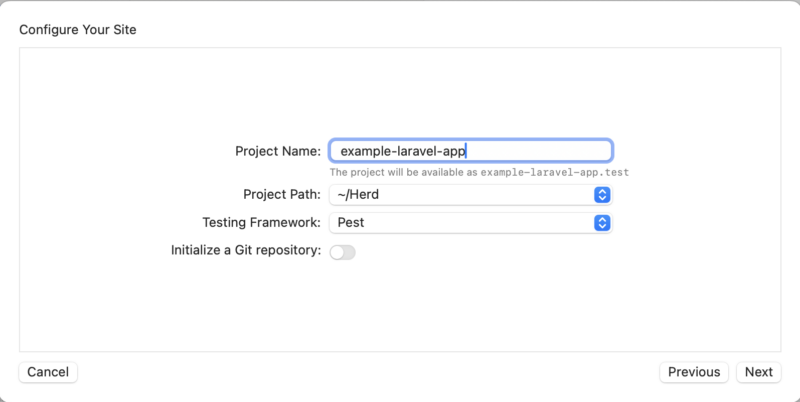Open the Testing Framework dropdown
The image size is (800, 402).
tap(470, 223)
